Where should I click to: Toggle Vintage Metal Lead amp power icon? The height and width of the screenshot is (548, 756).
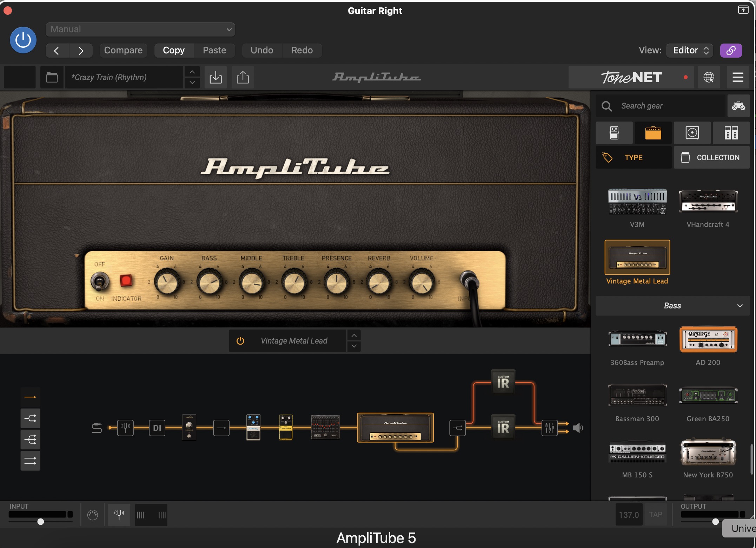pyautogui.click(x=240, y=341)
